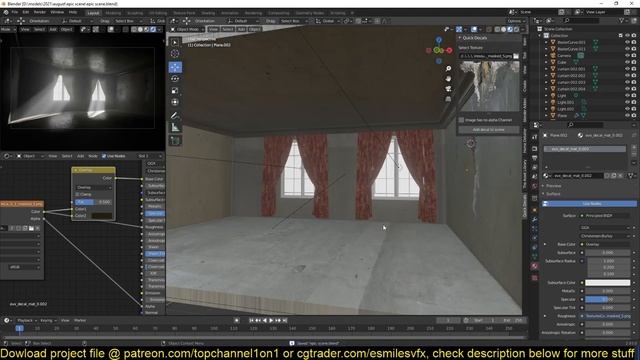This screenshot has width=640, height=360.
Task: Toggle the viewport overlays icon
Action: [474, 29]
